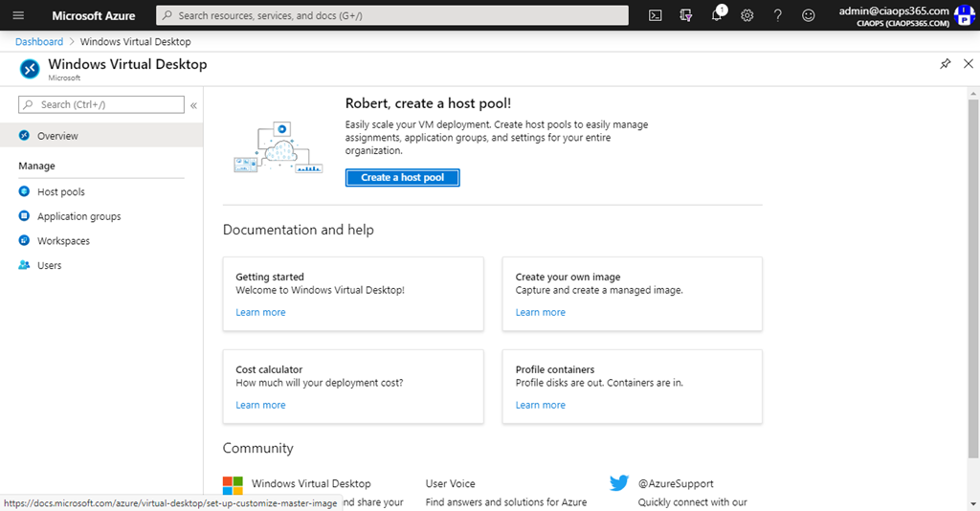This screenshot has width=980, height=511.
Task: Open portal settings gear
Action: coord(747,15)
